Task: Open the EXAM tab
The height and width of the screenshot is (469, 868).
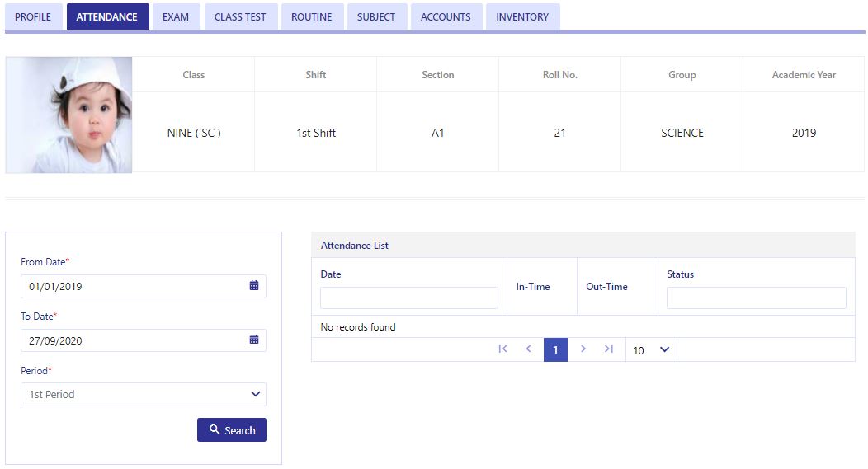Action: tap(176, 16)
